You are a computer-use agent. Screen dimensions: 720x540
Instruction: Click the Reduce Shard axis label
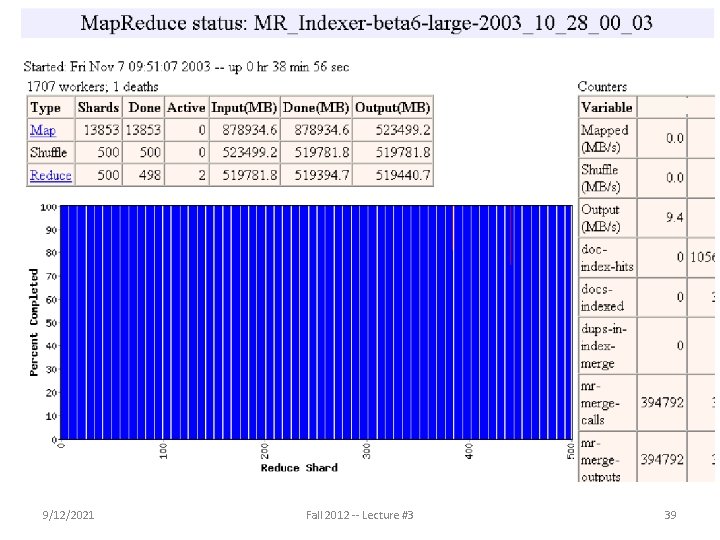(x=299, y=468)
